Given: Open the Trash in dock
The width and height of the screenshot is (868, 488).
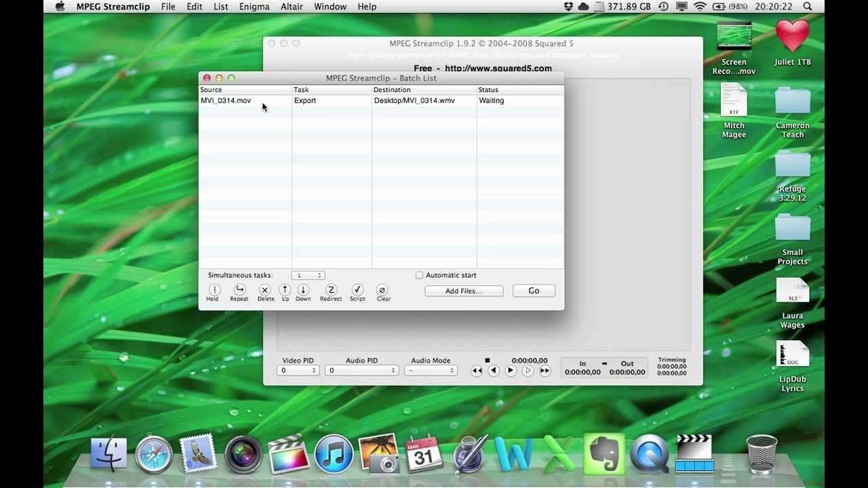Looking at the screenshot, I should click(x=761, y=453).
